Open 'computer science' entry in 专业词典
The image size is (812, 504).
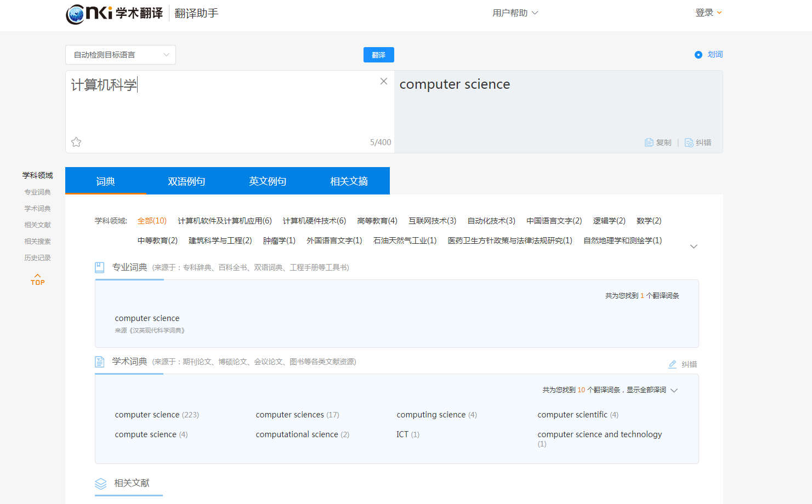click(147, 318)
